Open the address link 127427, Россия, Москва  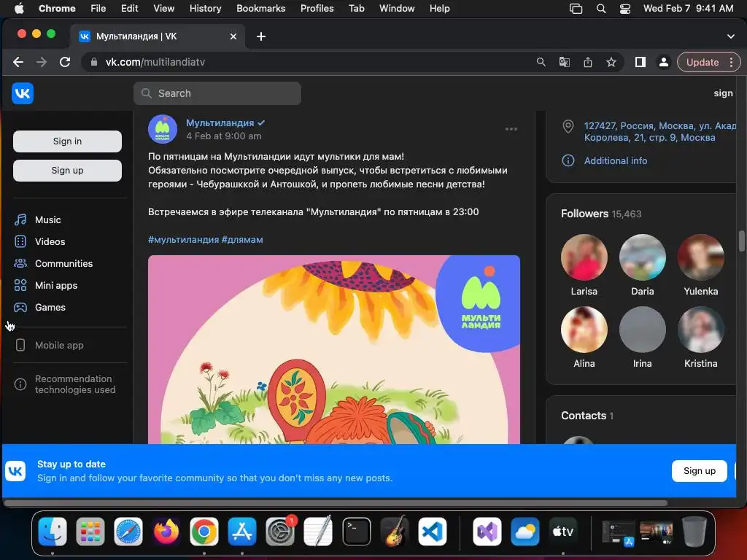659,131
